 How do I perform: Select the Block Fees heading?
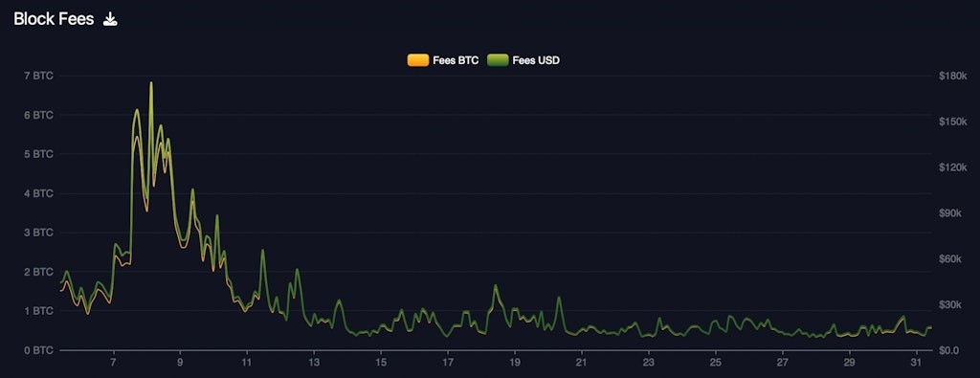click(54, 19)
